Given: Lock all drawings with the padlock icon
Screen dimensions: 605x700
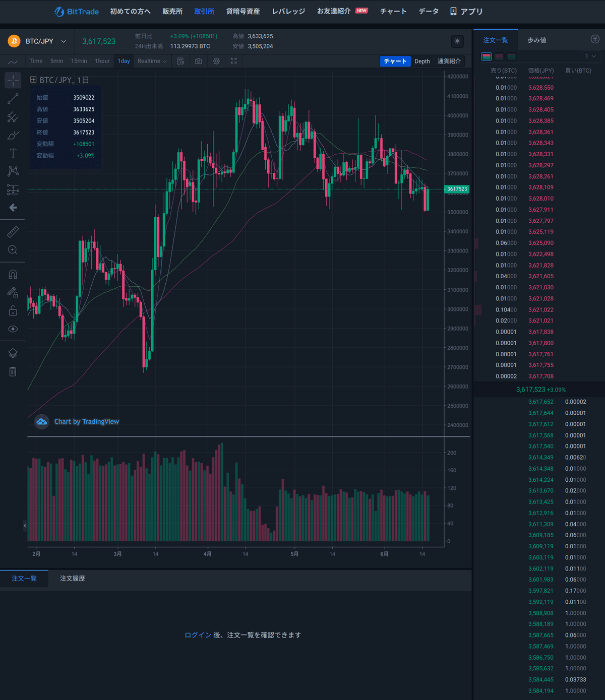Looking at the screenshot, I should [x=13, y=310].
